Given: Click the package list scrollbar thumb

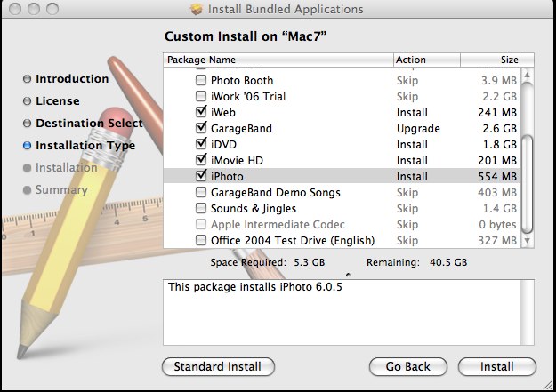Looking at the screenshot, I should pos(527,184).
